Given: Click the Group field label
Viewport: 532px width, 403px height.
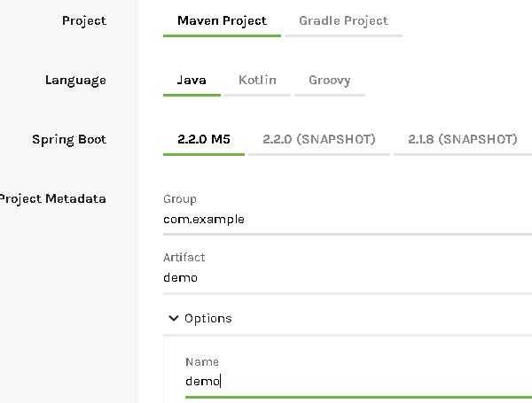Looking at the screenshot, I should tap(180, 199).
